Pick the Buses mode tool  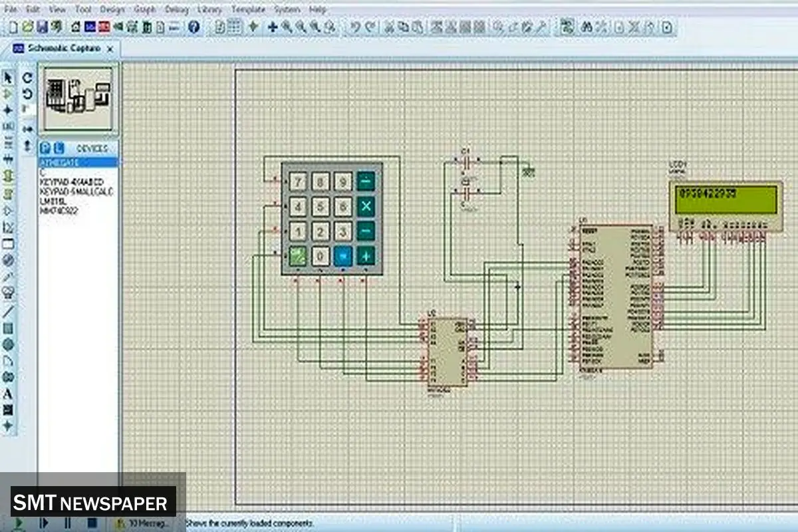(x=8, y=160)
